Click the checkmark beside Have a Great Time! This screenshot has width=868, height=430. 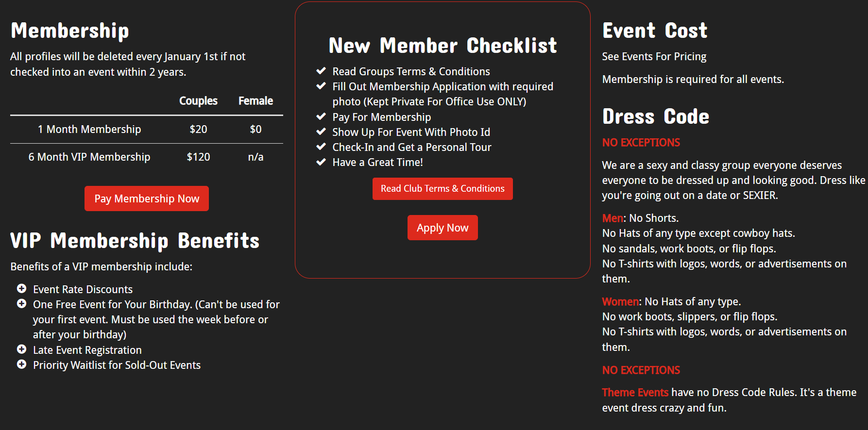(x=321, y=162)
